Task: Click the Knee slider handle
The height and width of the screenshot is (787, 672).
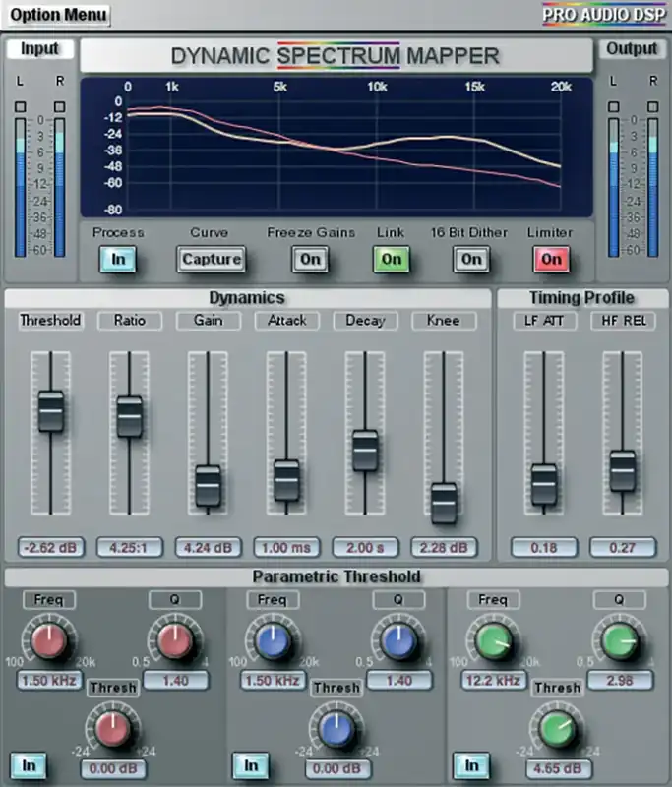Action: 444,503
